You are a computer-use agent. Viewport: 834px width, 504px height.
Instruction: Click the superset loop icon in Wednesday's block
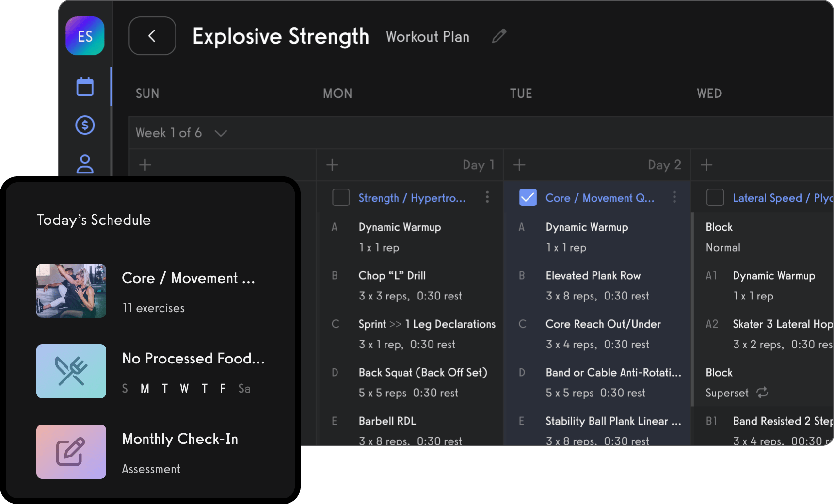pos(761,393)
